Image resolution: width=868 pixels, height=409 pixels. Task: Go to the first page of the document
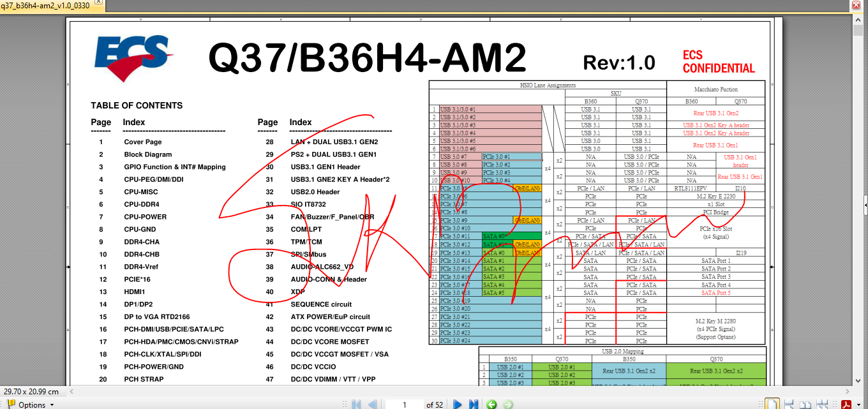click(356, 405)
